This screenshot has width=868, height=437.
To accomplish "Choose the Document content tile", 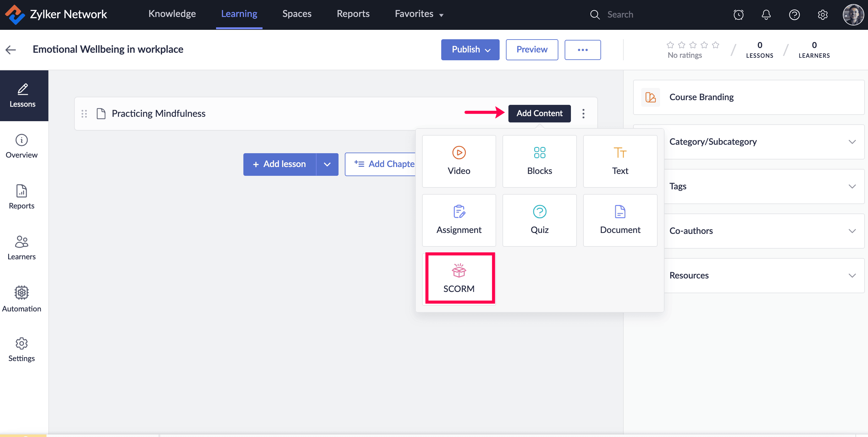I will pyautogui.click(x=620, y=220).
